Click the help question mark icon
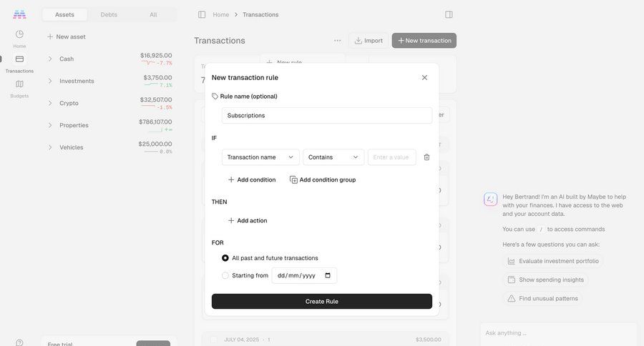Screen dimensions: 644x346 point(19,342)
